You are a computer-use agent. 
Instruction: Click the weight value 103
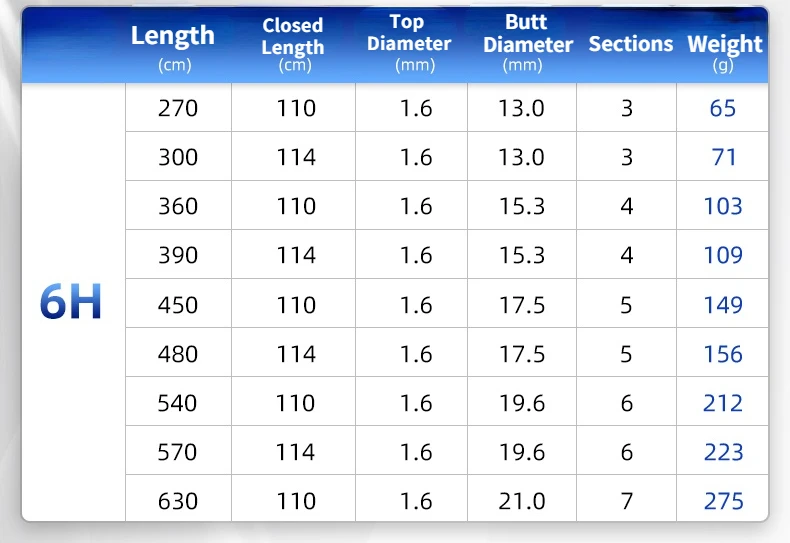[x=723, y=206]
